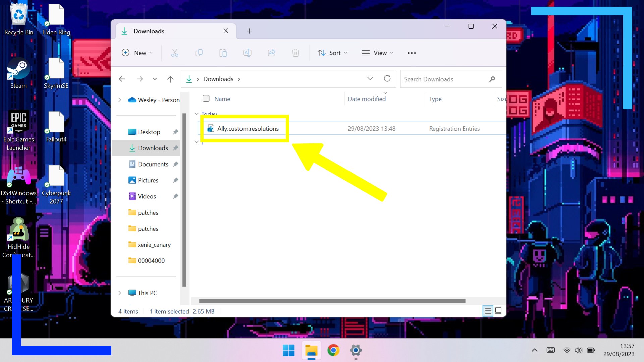Screen dimensions: 644x362
Task: Click the Rename icon in toolbar
Action: coord(247,53)
